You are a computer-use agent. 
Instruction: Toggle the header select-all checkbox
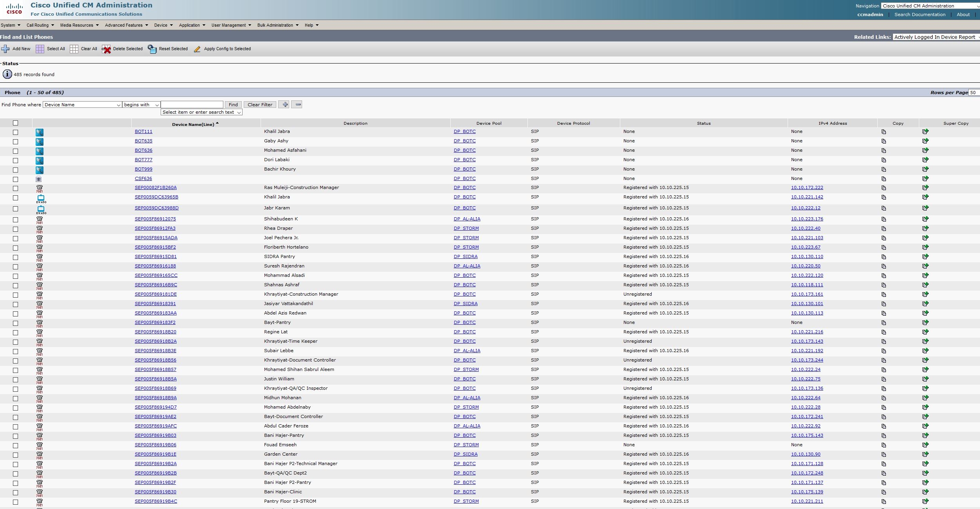pos(15,123)
